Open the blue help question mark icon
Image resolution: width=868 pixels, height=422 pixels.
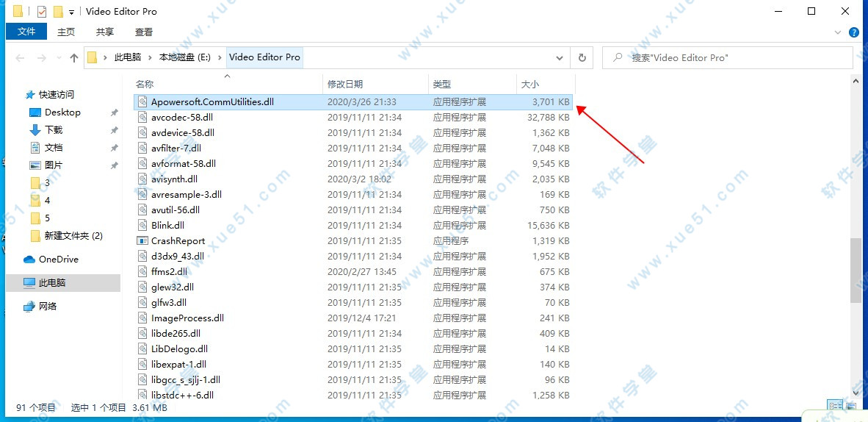tap(855, 33)
